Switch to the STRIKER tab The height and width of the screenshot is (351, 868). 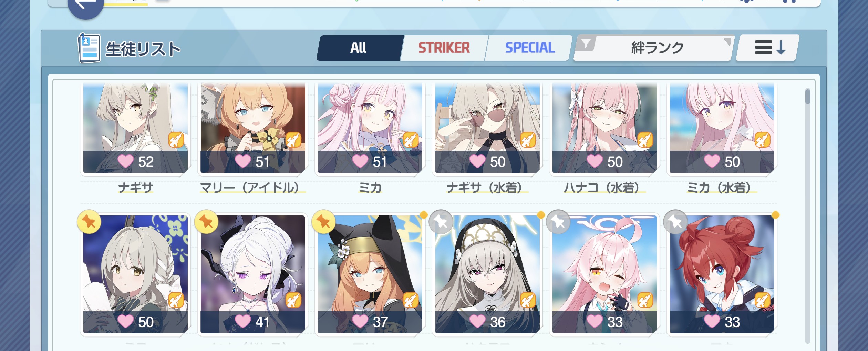444,48
